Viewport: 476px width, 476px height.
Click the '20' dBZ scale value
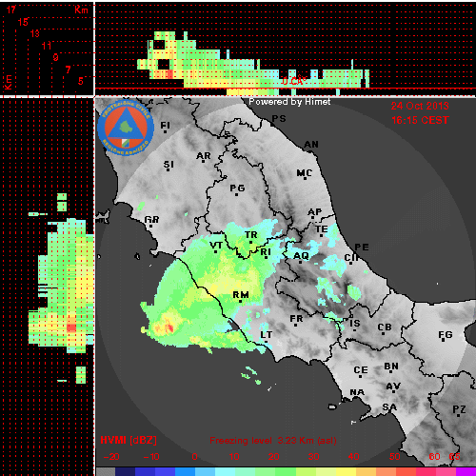(x=273, y=457)
